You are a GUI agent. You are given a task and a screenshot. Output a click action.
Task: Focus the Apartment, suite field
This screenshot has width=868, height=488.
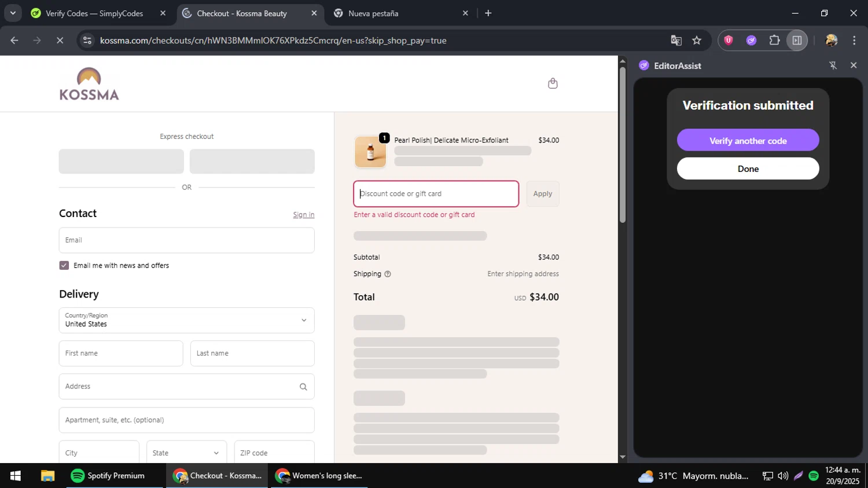point(186,420)
